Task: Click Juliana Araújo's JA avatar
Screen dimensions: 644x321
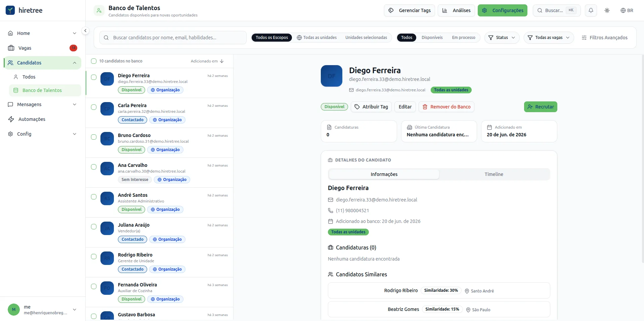Action: pos(107,228)
